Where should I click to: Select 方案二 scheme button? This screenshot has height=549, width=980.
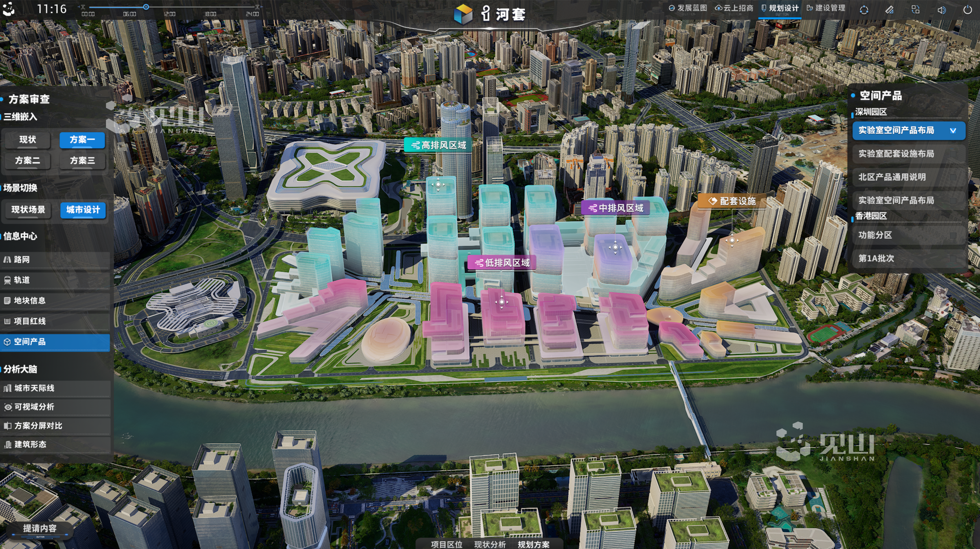pyautogui.click(x=28, y=161)
